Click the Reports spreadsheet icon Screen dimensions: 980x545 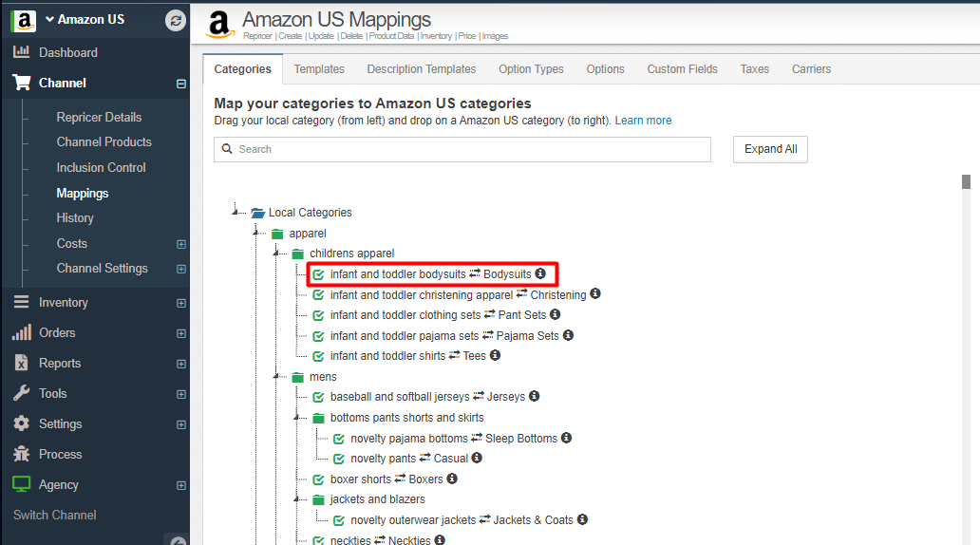pos(21,363)
